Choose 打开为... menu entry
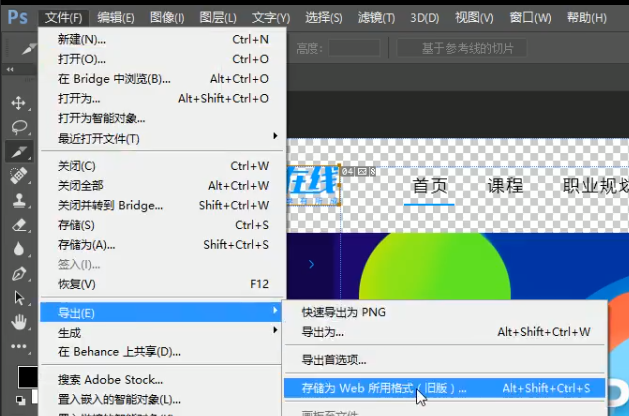The height and width of the screenshot is (416, 629). [162, 98]
